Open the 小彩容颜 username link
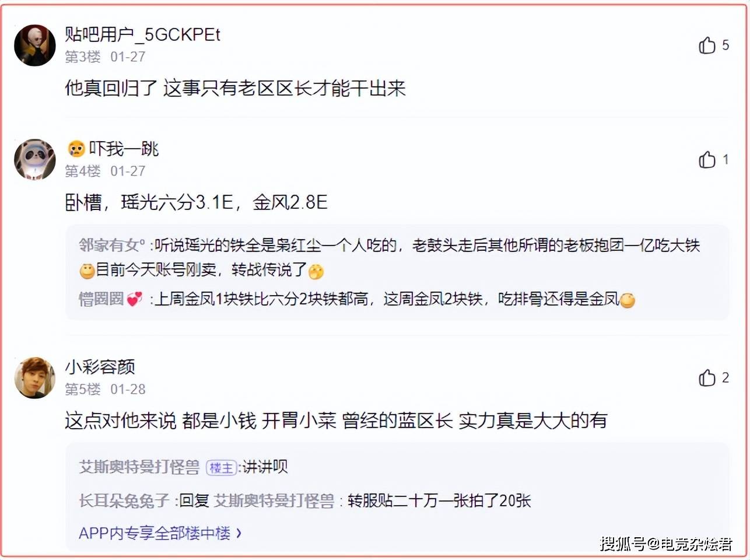Viewport: 750px width, 560px height. pyautogui.click(x=100, y=367)
